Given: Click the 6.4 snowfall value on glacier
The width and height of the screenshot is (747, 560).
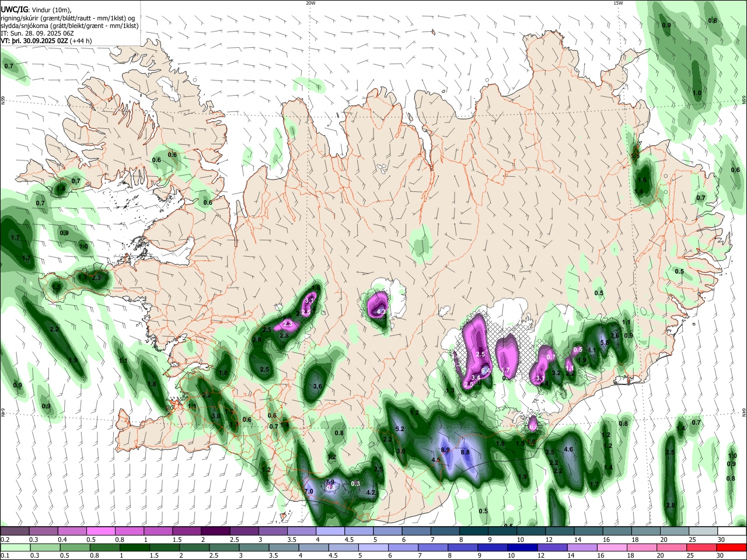Looking at the screenshot, I should click(485, 371).
